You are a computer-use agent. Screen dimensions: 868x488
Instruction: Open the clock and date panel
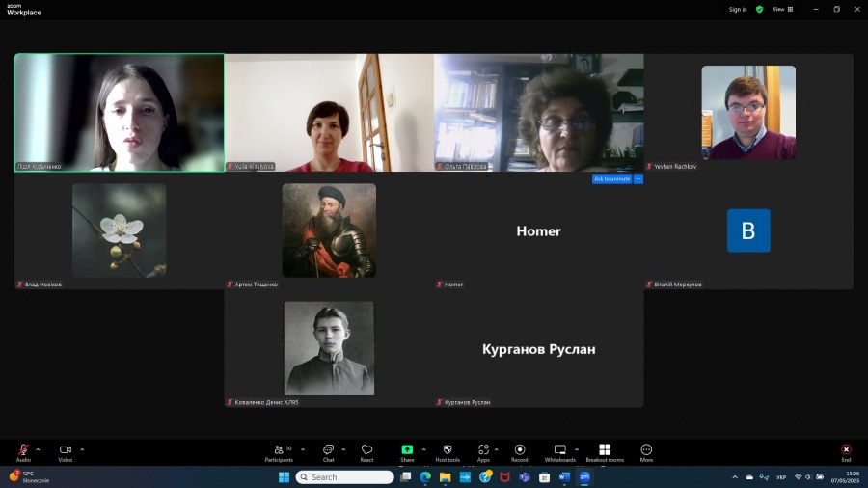point(845,477)
